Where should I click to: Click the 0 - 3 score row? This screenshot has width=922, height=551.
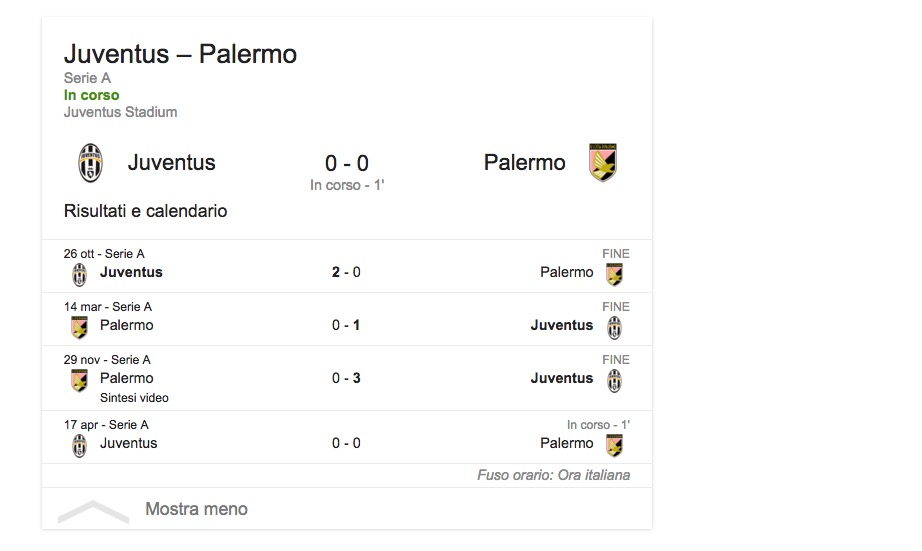[346, 378]
